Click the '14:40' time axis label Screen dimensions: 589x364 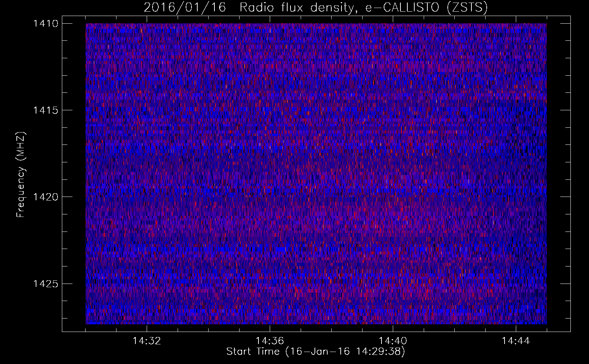[x=393, y=341]
